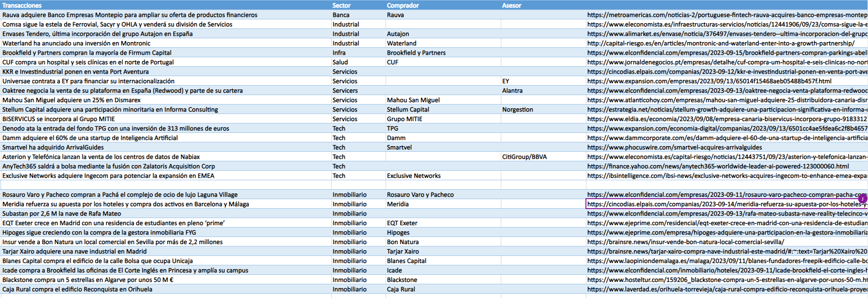Click the AnyTech365 saldrá a bolsa cell
Screen dimensions: 868x298
click(x=165, y=166)
